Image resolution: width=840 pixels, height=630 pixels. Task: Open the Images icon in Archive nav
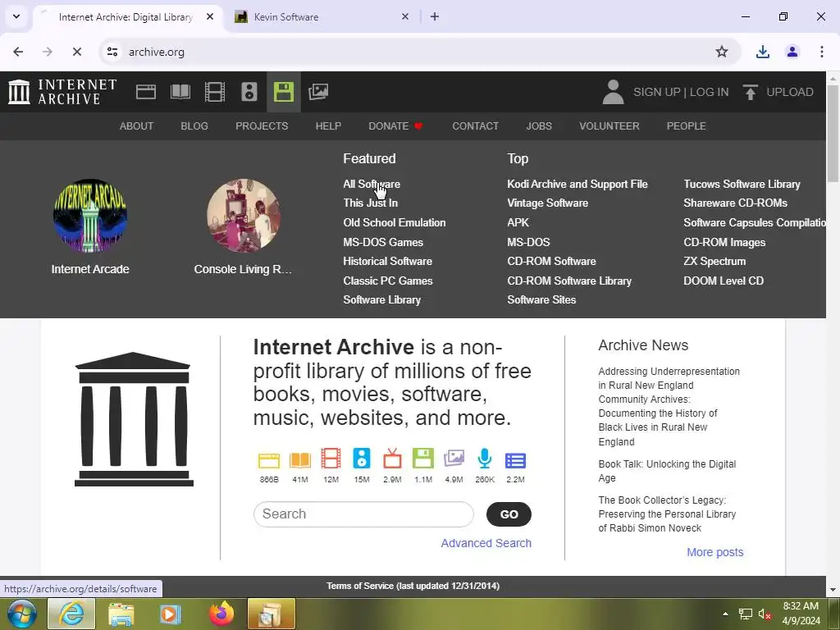318,92
